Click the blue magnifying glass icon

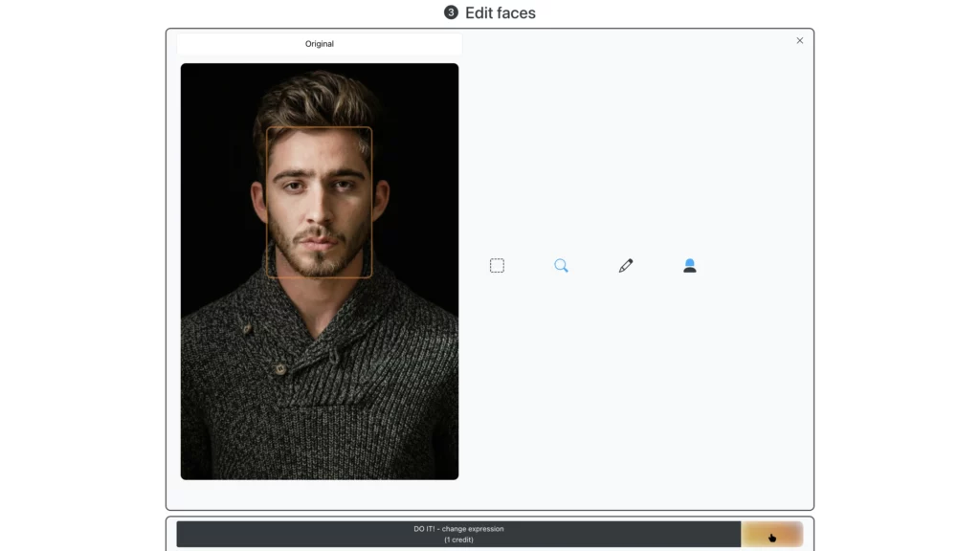click(561, 266)
